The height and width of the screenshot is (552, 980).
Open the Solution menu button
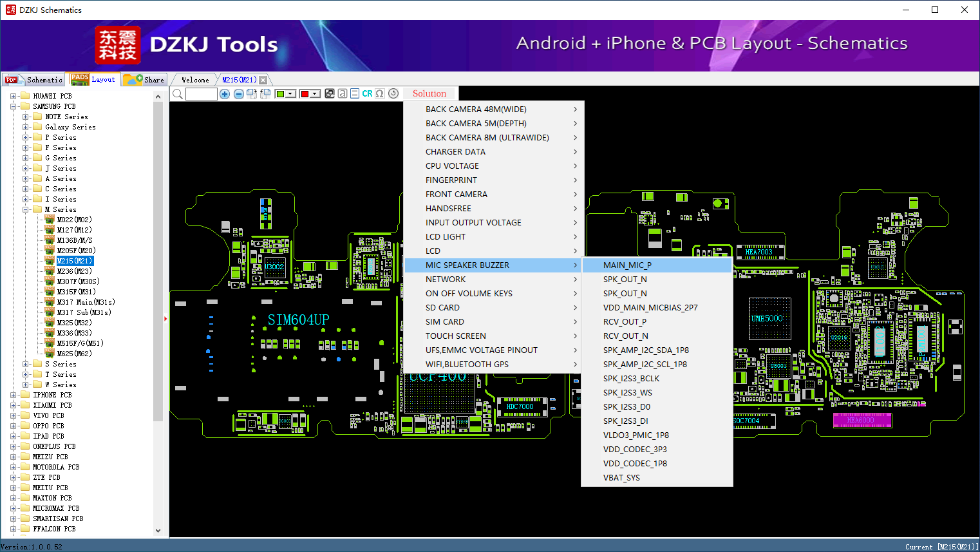tap(429, 93)
